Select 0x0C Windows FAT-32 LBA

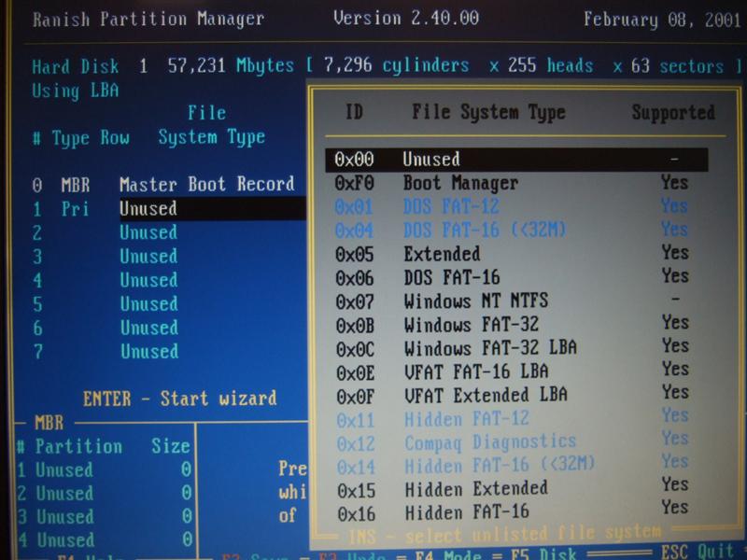[512, 348]
